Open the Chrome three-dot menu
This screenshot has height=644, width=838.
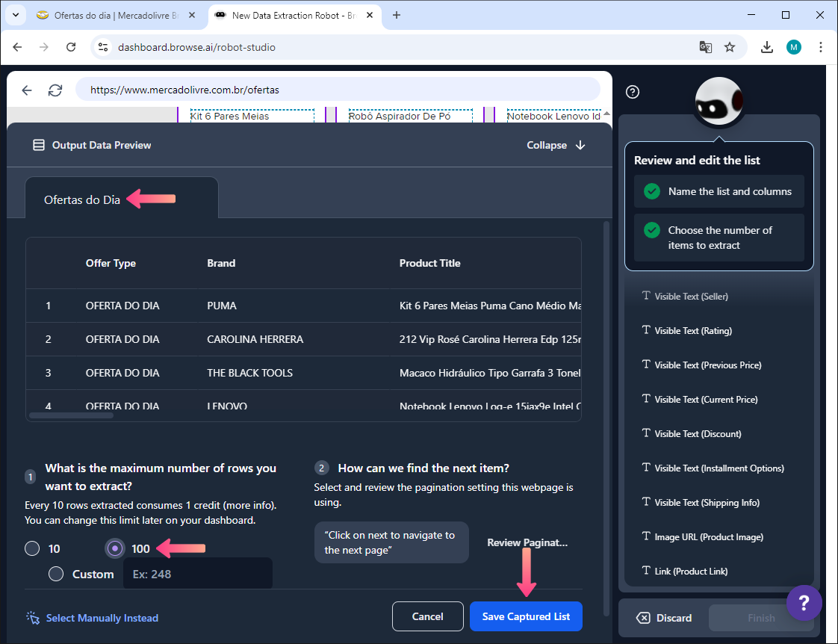point(820,47)
